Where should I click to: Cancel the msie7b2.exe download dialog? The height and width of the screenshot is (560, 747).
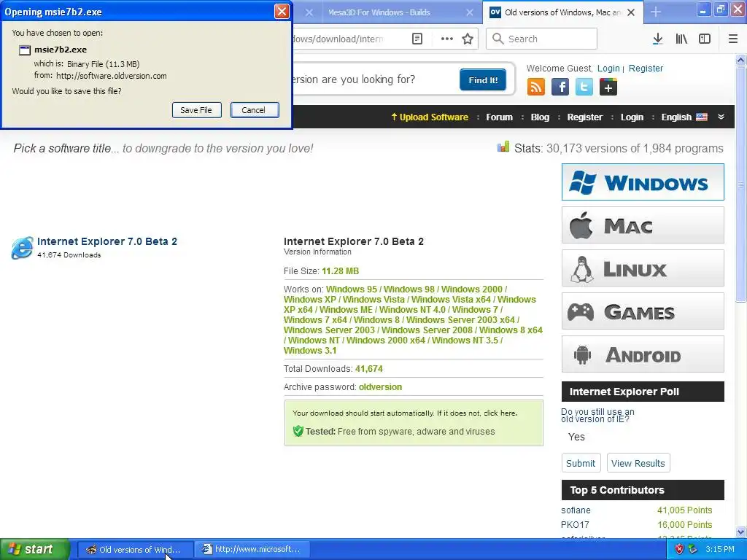click(x=255, y=110)
